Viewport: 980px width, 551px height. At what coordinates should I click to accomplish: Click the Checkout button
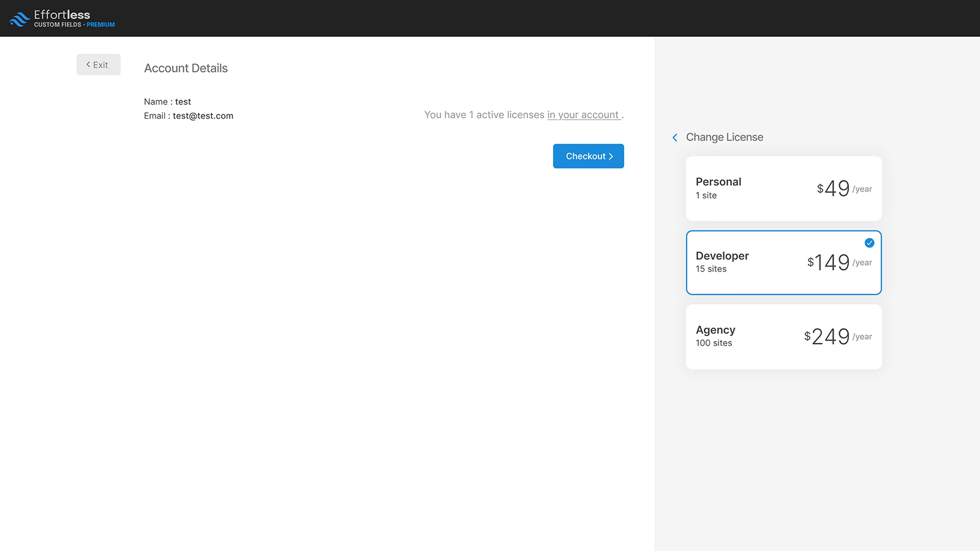tap(588, 156)
